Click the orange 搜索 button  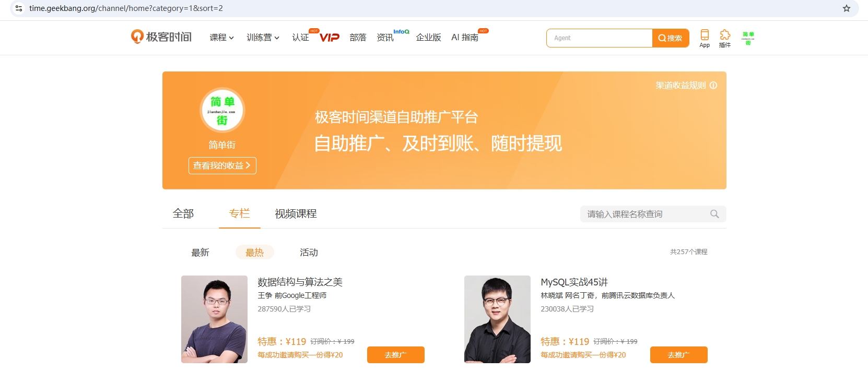671,38
